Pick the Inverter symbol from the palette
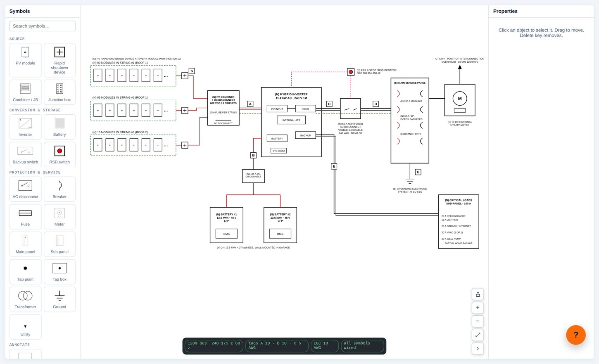Viewport: 599px width, 364px height. click(x=25, y=127)
